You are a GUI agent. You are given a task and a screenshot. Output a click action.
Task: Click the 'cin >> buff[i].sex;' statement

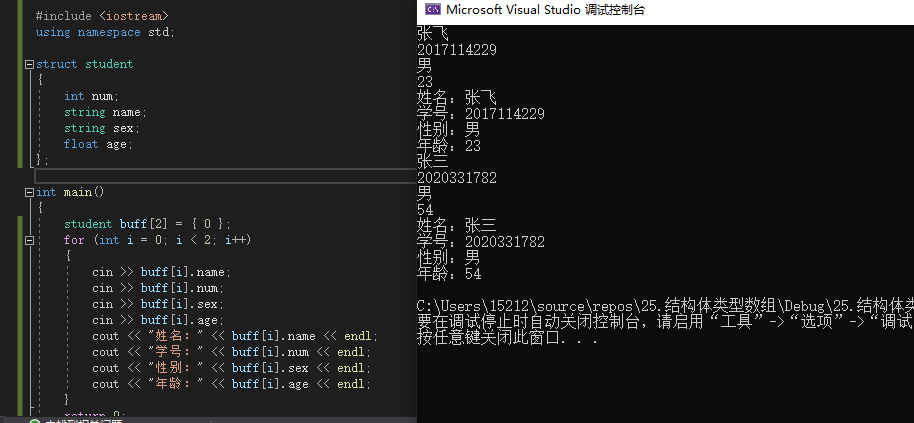[x=158, y=304]
